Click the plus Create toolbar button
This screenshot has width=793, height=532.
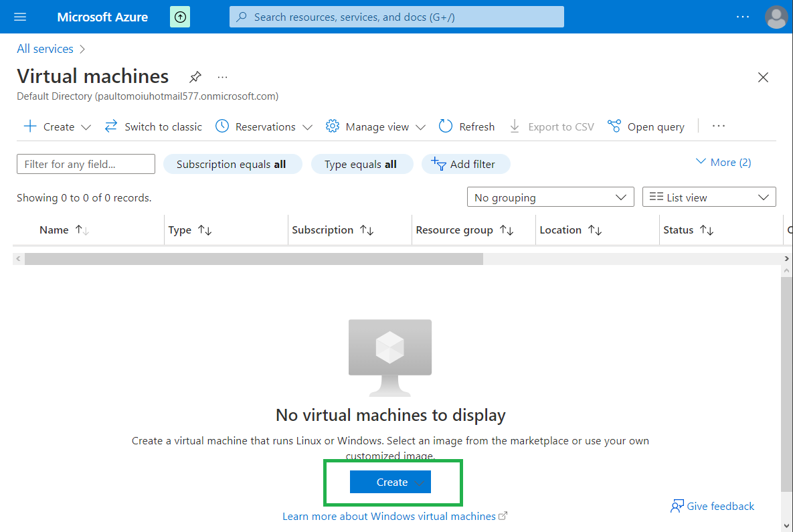(x=49, y=126)
